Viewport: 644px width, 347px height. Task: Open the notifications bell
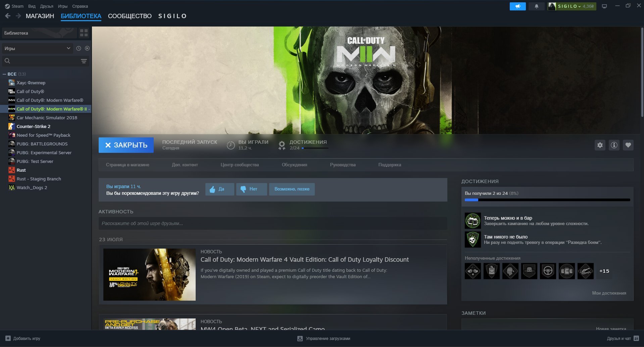point(536,6)
